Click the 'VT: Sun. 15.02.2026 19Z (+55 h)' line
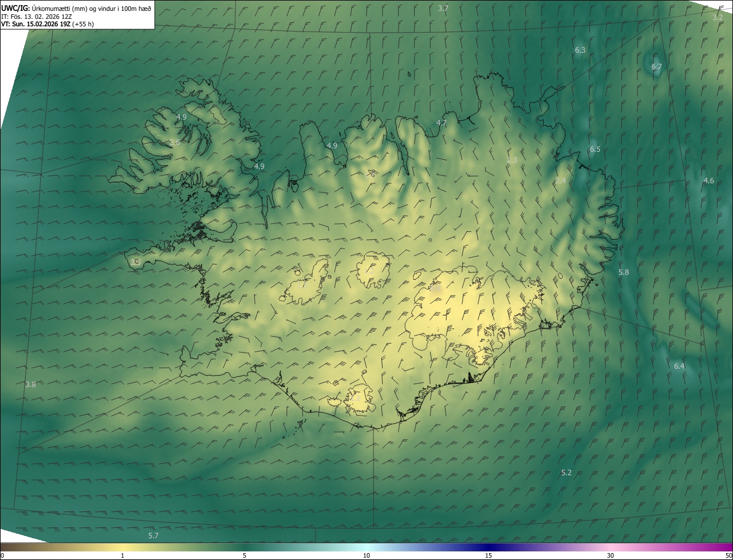The width and height of the screenshot is (733, 560). (48, 24)
